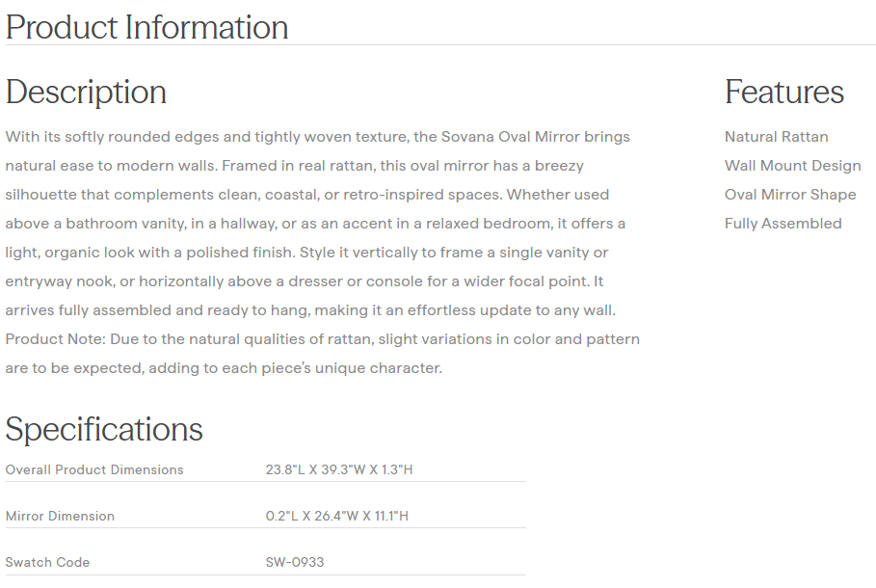The image size is (876, 588).
Task: Click description line starting 'arrives fully assembled'
Action: tap(309, 310)
